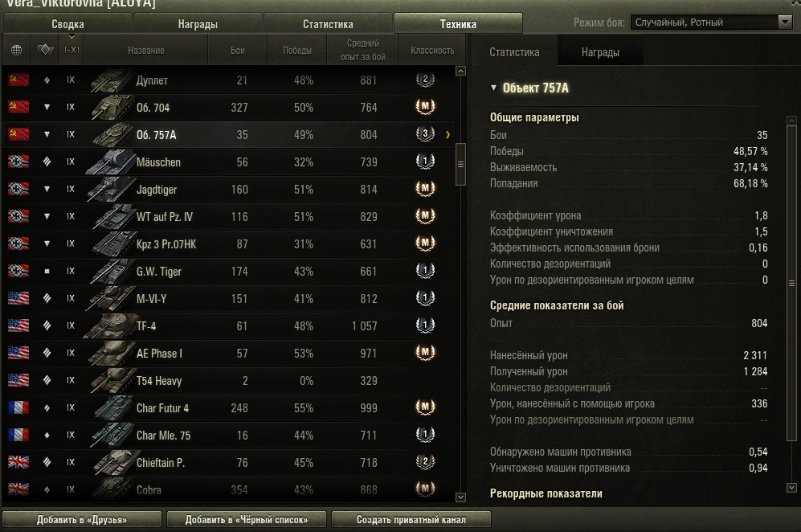Click the vehicle list scrollbar handle
This screenshot has height=532, width=801.
(x=460, y=165)
